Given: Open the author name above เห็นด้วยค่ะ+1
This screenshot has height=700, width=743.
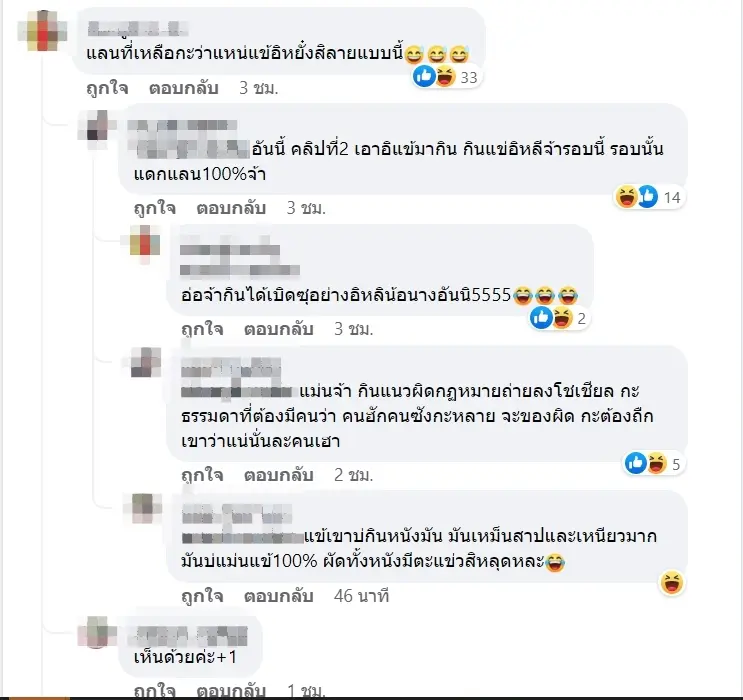Looking at the screenshot, I should 191,636.
